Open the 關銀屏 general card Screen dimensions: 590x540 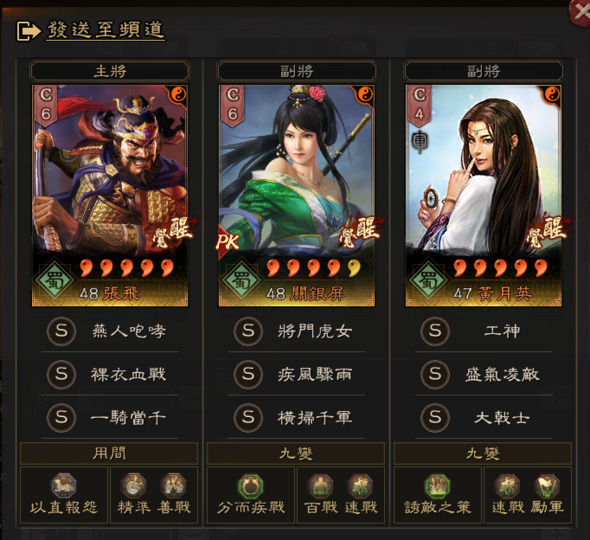click(x=297, y=196)
